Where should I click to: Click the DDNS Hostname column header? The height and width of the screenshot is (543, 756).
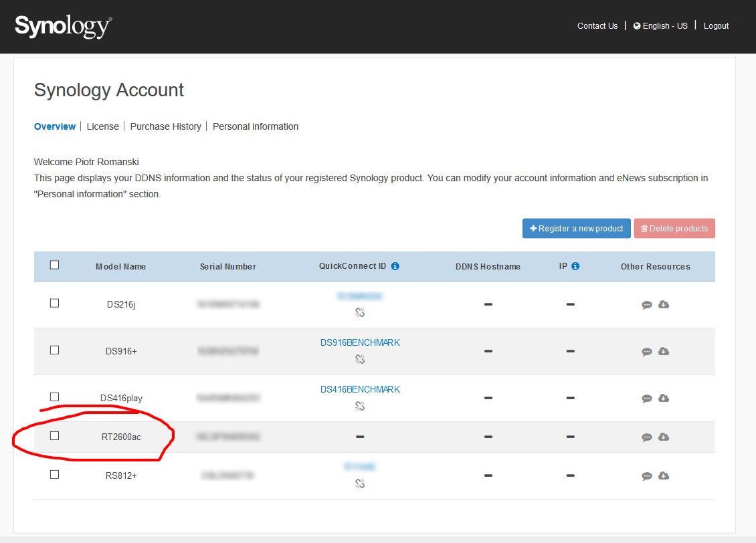[488, 266]
